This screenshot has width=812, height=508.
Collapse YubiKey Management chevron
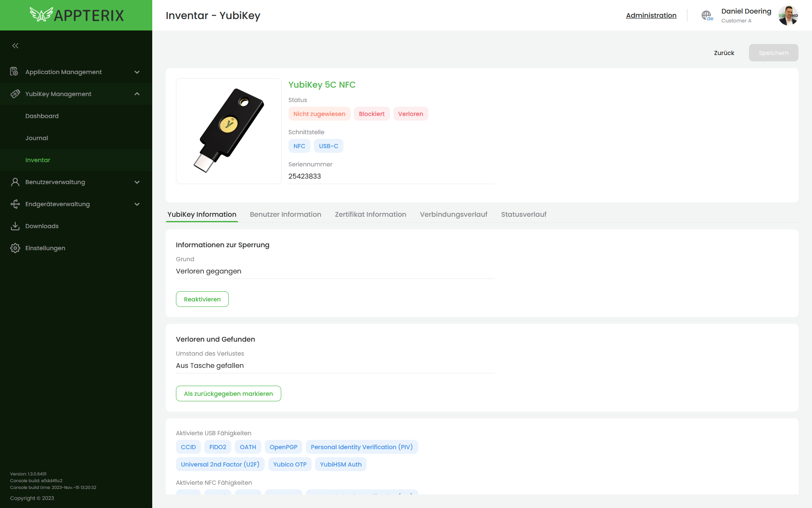137,94
